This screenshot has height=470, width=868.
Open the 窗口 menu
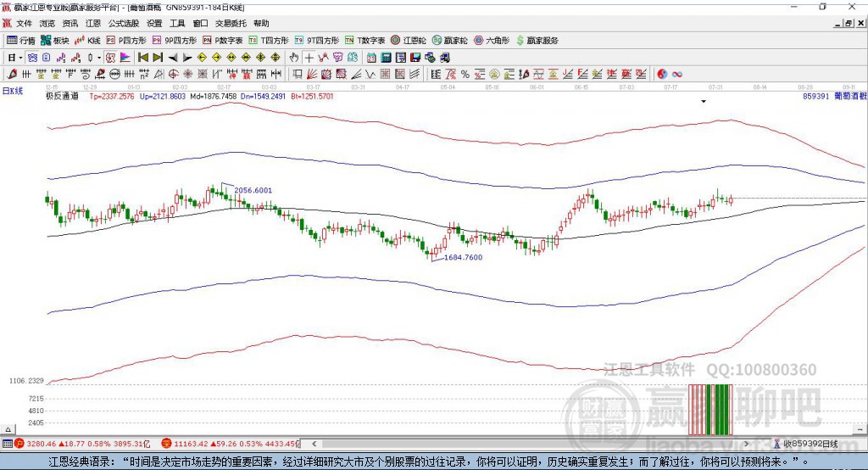tap(200, 23)
